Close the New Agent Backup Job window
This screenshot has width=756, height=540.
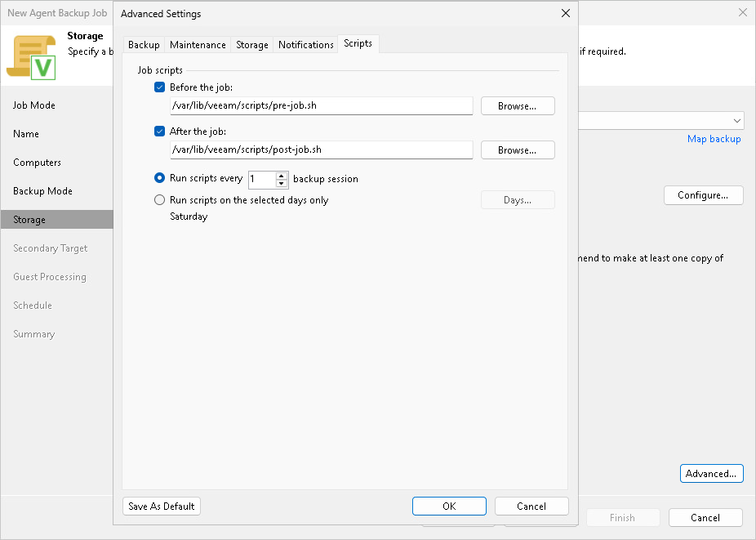[x=743, y=12]
